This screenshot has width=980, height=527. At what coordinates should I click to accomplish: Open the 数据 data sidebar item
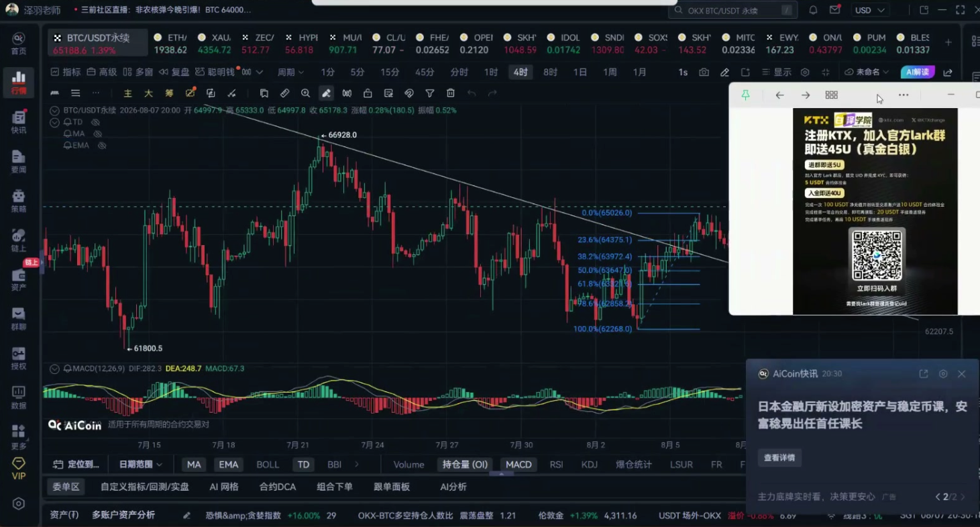pyautogui.click(x=19, y=398)
